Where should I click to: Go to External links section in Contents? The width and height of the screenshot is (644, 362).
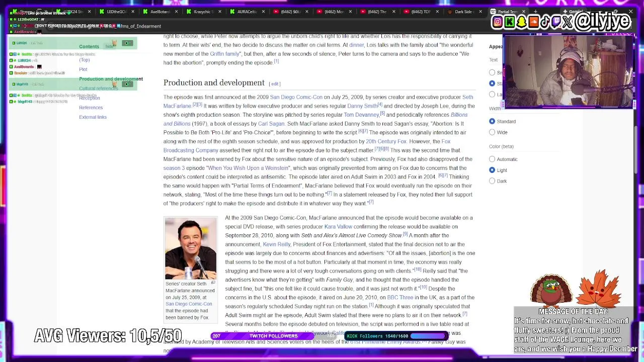[93, 117]
